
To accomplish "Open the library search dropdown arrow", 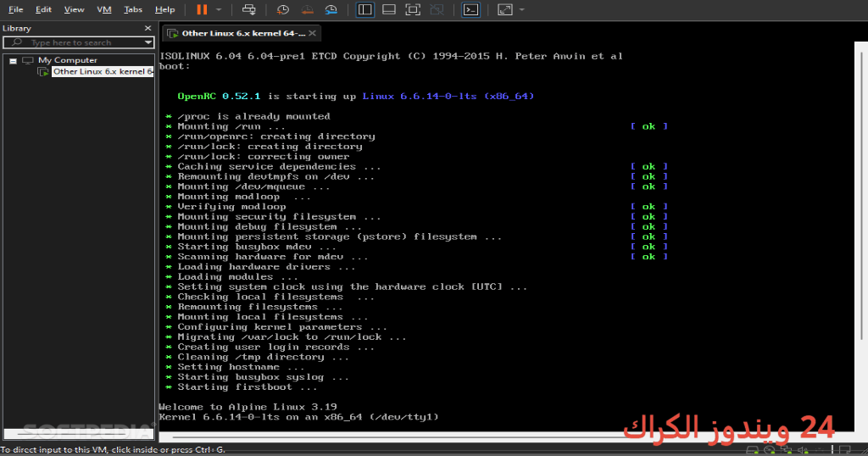I will coord(147,42).
